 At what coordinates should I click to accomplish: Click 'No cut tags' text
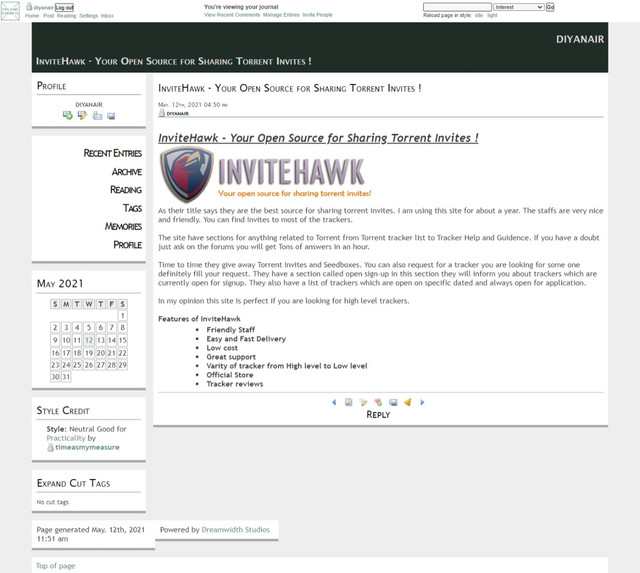click(53, 502)
